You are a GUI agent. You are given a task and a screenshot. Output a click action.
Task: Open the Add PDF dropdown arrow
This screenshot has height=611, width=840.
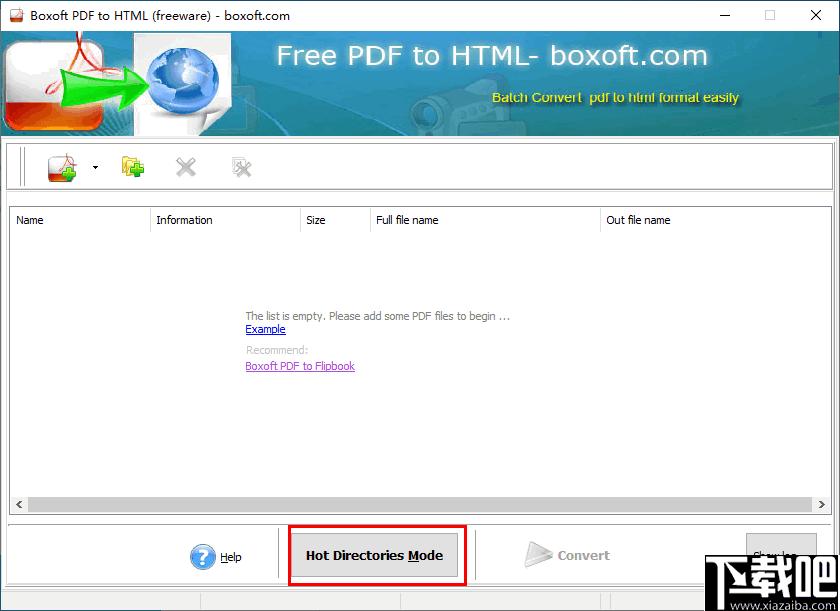(x=95, y=168)
